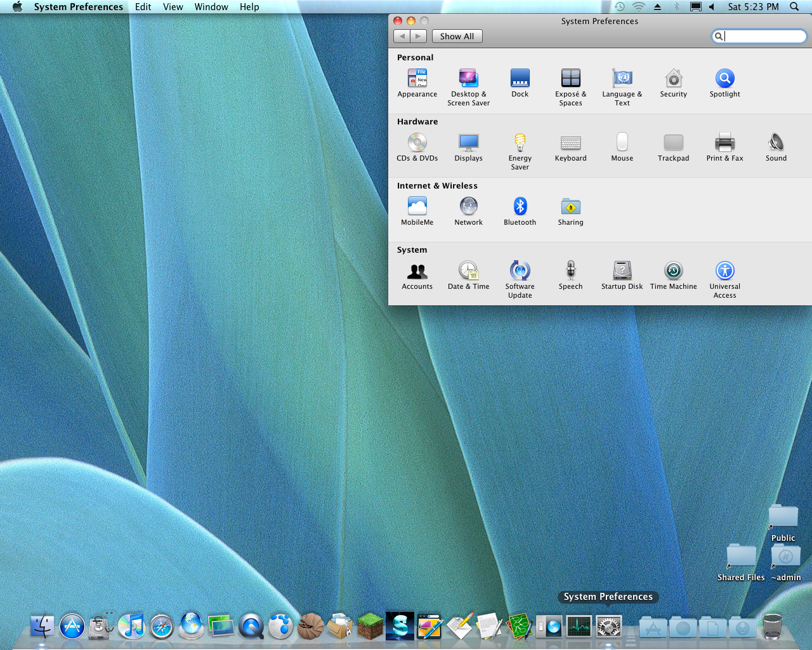Open Startup Disk preferences

(622, 275)
